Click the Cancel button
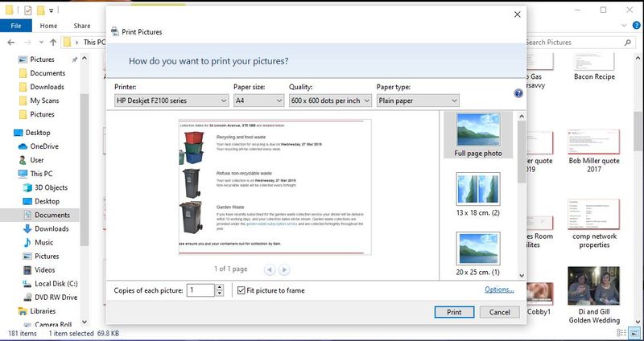Screen dimensions: 644x341 499,312
